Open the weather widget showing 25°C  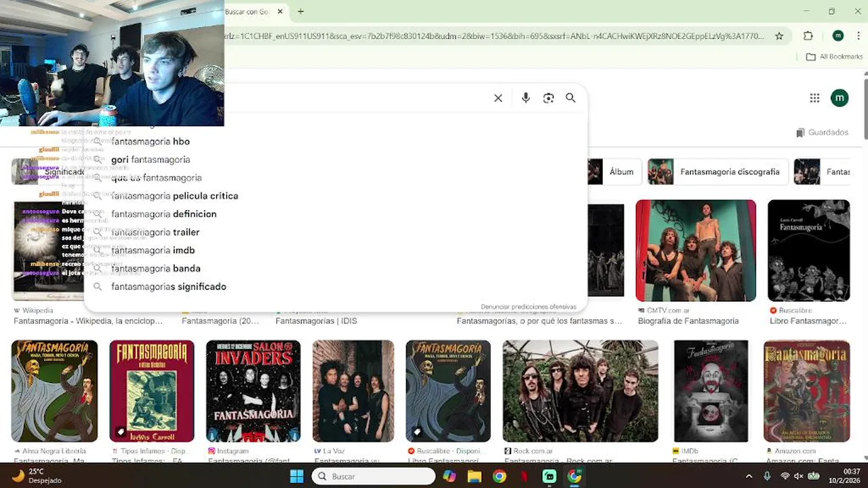tap(37, 476)
